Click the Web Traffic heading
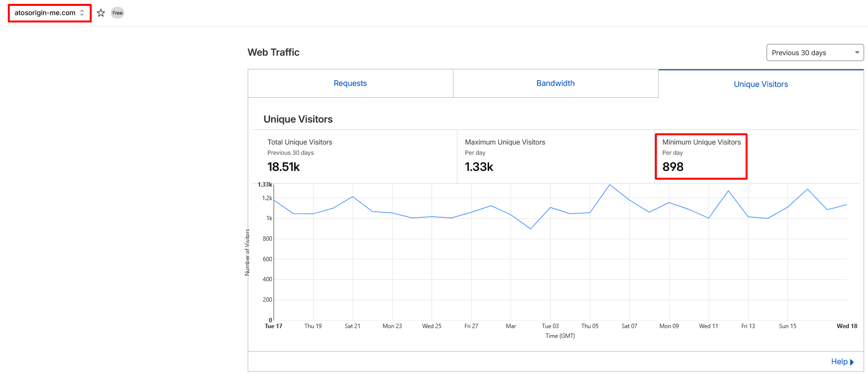868x375 pixels. click(274, 52)
